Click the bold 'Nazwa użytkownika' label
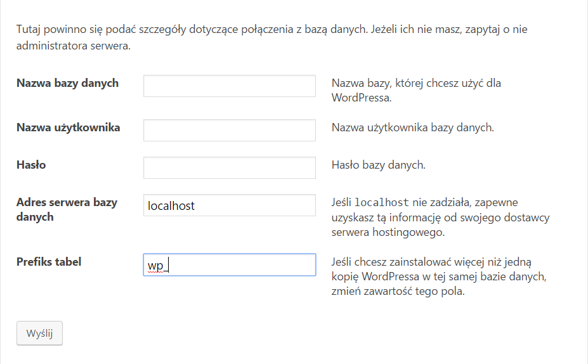The image size is (588, 364). pyautogui.click(x=68, y=127)
